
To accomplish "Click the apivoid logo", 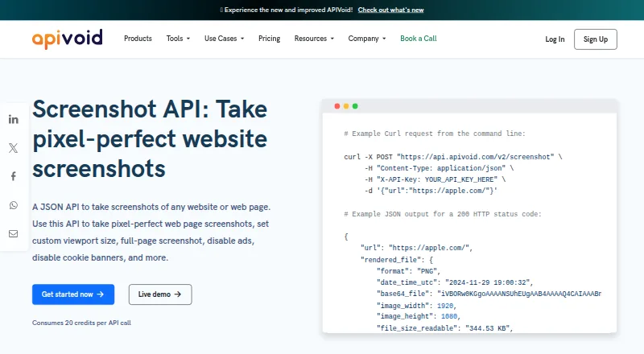I will [x=68, y=39].
